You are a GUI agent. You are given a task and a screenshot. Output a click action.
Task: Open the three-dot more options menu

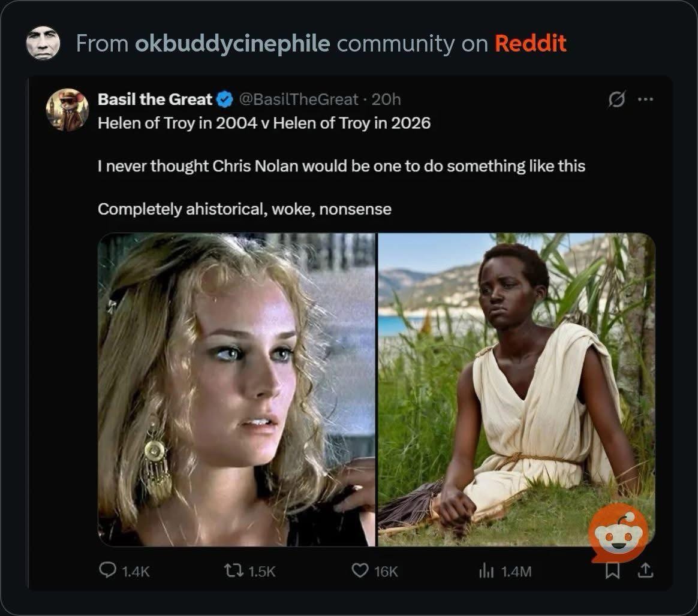(645, 99)
